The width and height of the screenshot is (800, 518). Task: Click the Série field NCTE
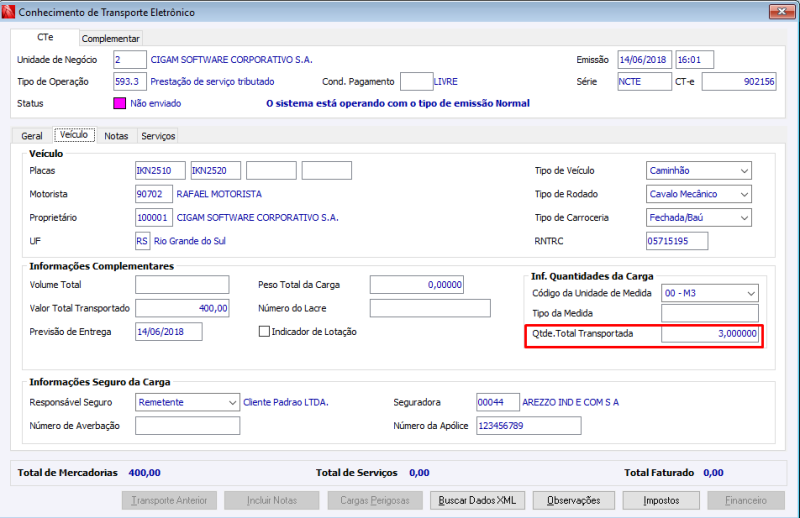pos(644,82)
